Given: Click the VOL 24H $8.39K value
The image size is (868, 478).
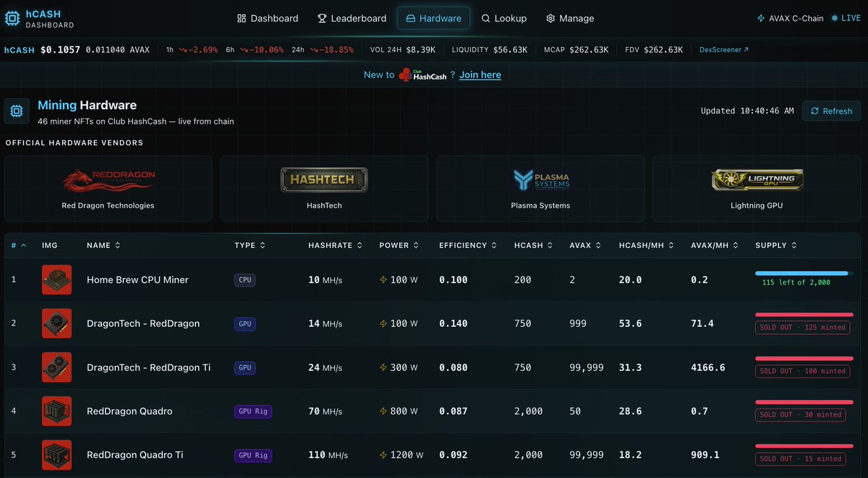Looking at the screenshot, I should tap(420, 50).
